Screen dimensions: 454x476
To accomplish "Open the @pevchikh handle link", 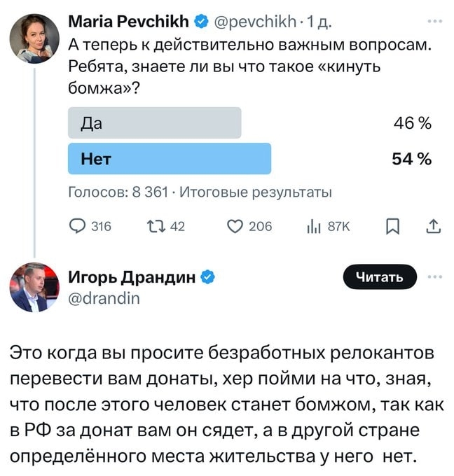I will coord(248,22).
